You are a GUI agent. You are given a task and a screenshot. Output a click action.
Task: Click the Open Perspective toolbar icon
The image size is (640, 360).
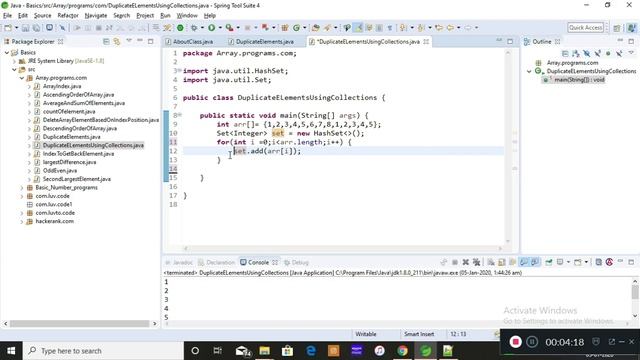[x=617, y=28]
